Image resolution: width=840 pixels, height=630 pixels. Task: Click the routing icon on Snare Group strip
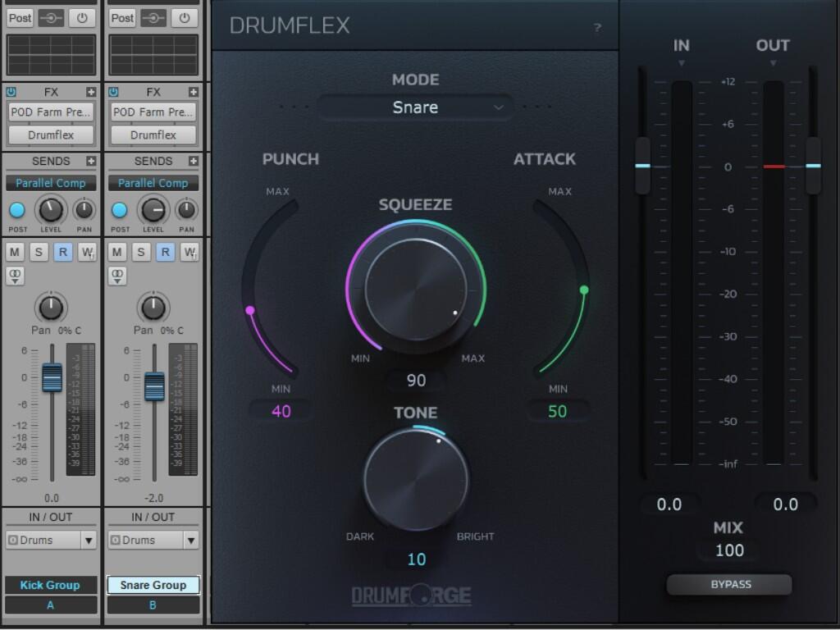(153, 18)
